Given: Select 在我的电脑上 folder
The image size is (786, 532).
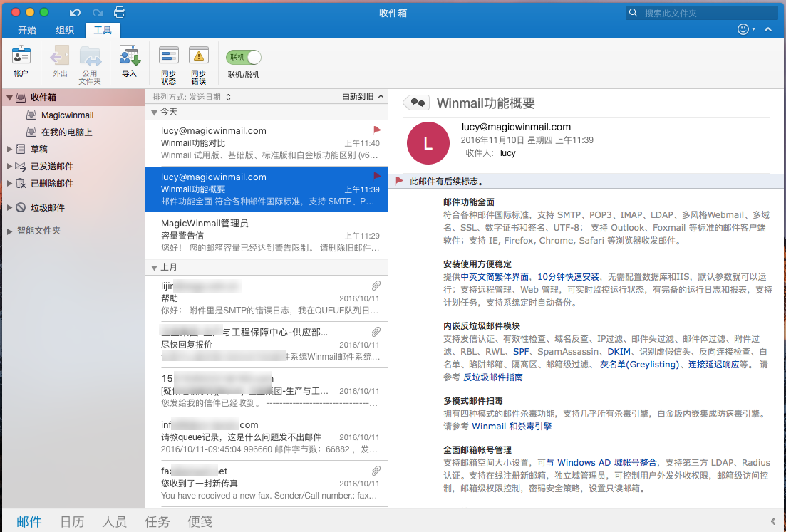Looking at the screenshot, I should tap(67, 132).
